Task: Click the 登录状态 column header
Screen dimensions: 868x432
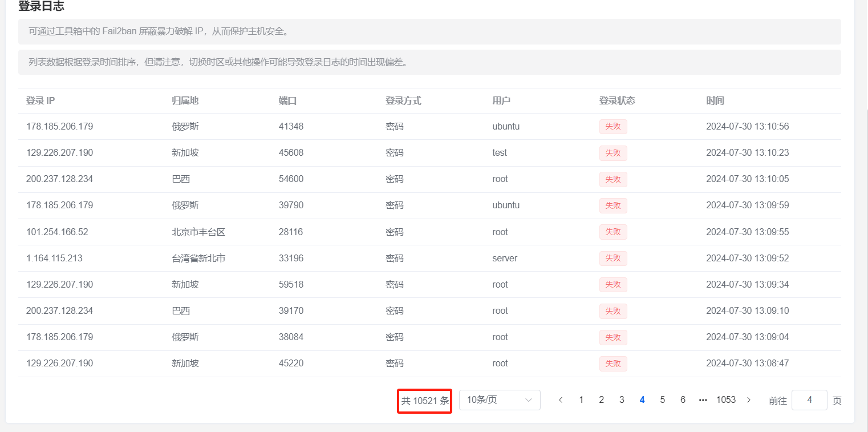Action: [617, 100]
